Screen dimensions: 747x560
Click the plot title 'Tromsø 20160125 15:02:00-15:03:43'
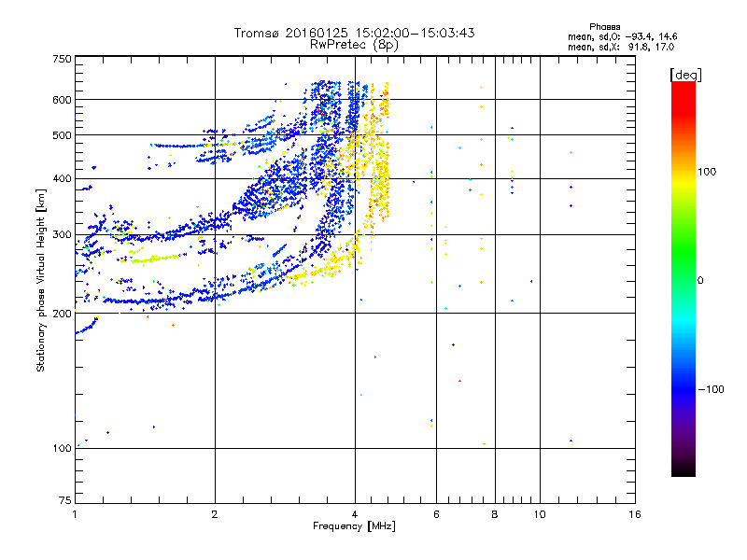(x=354, y=33)
